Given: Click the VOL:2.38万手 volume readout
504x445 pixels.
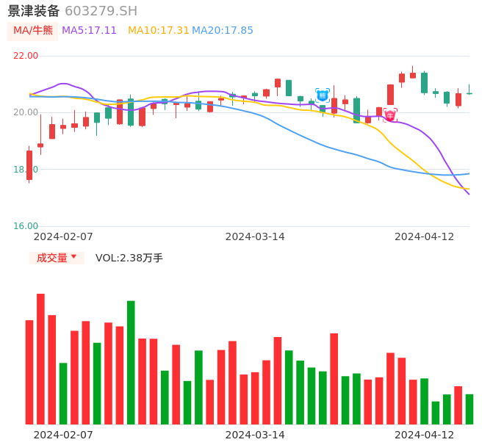Looking at the screenshot, I should [129, 258].
